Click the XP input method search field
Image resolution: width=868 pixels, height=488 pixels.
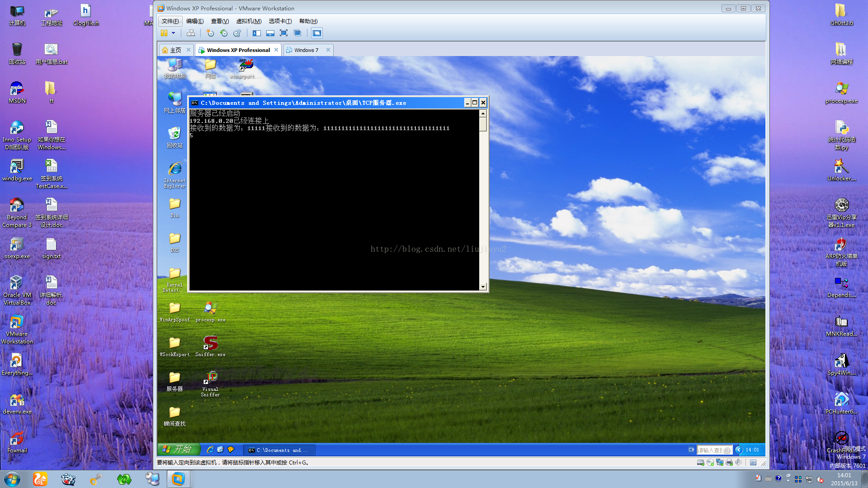pyautogui.click(x=714, y=450)
